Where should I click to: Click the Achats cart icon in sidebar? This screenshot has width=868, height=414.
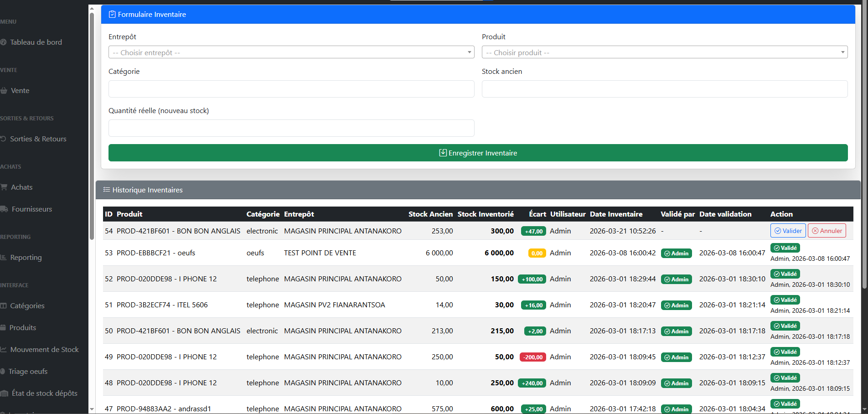(4, 187)
